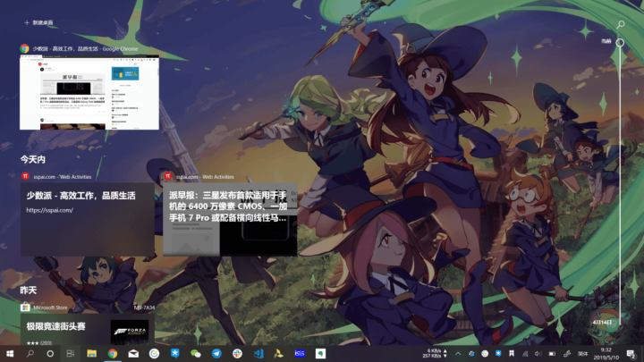The height and width of the screenshot is (362, 644).
Task: Open Visual Studio Code from taskbar
Action: [x=258, y=353]
